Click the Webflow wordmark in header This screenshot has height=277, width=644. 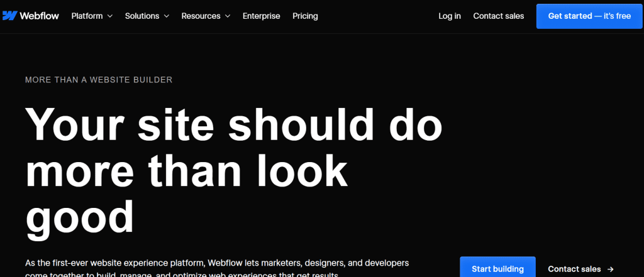pyautogui.click(x=39, y=16)
